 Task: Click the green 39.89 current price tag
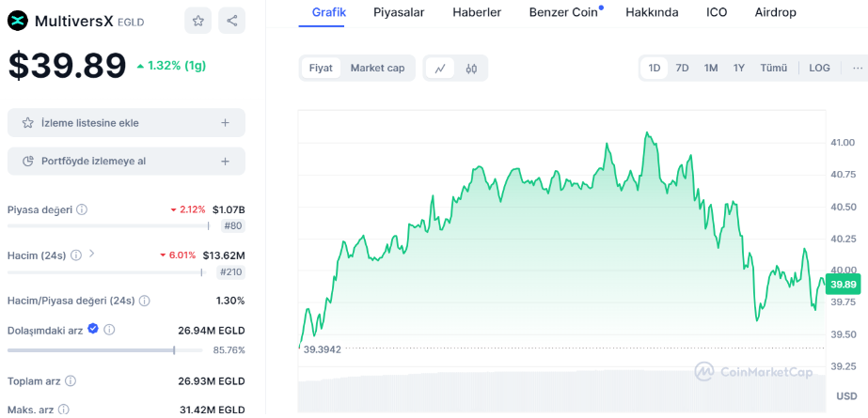[x=844, y=285]
